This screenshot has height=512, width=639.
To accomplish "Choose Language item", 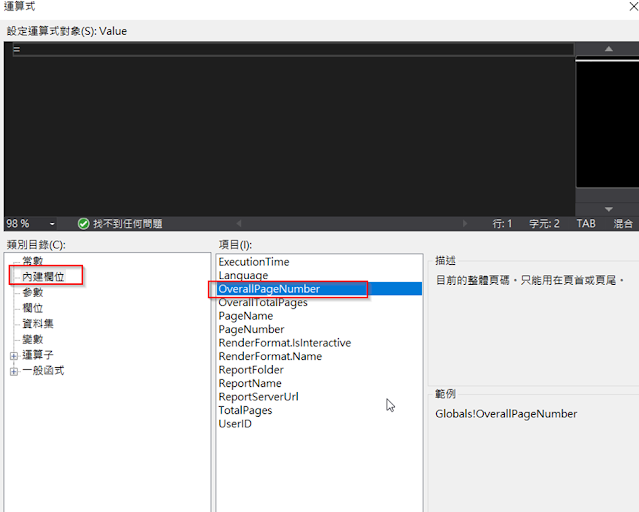I will click(x=320, y=275).
